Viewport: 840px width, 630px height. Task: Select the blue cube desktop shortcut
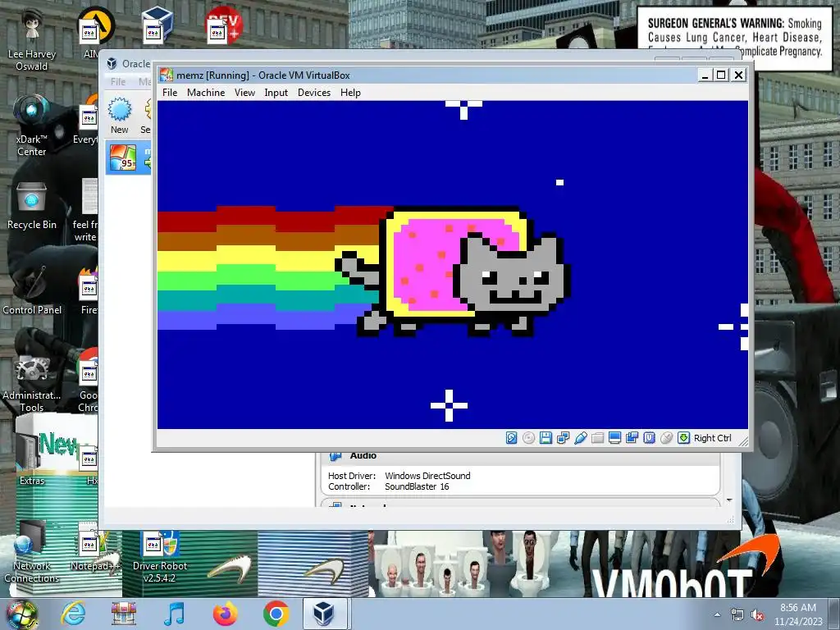pos(157,25)
